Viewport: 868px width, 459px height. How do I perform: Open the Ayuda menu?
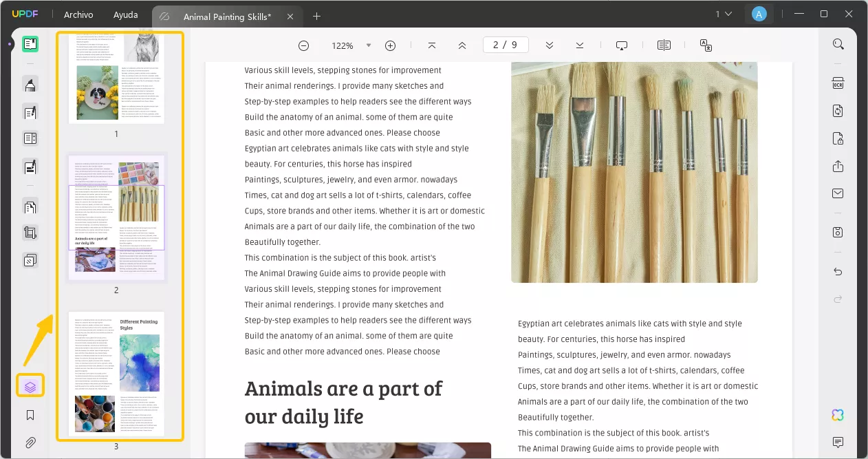pos(125,14)
